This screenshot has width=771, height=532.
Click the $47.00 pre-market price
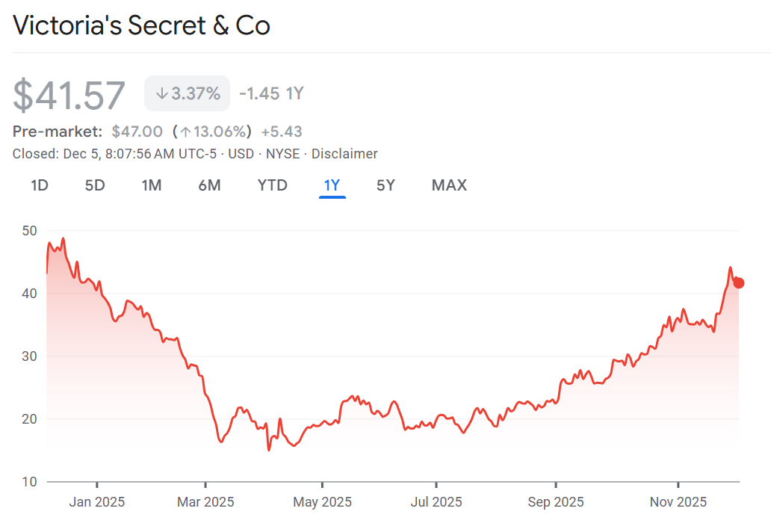(137, 132)
